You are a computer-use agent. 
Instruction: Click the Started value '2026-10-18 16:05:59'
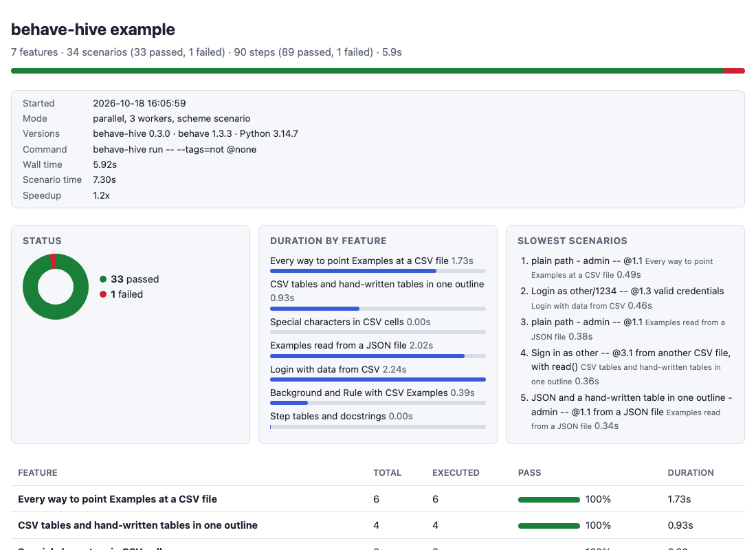point(140,103)
